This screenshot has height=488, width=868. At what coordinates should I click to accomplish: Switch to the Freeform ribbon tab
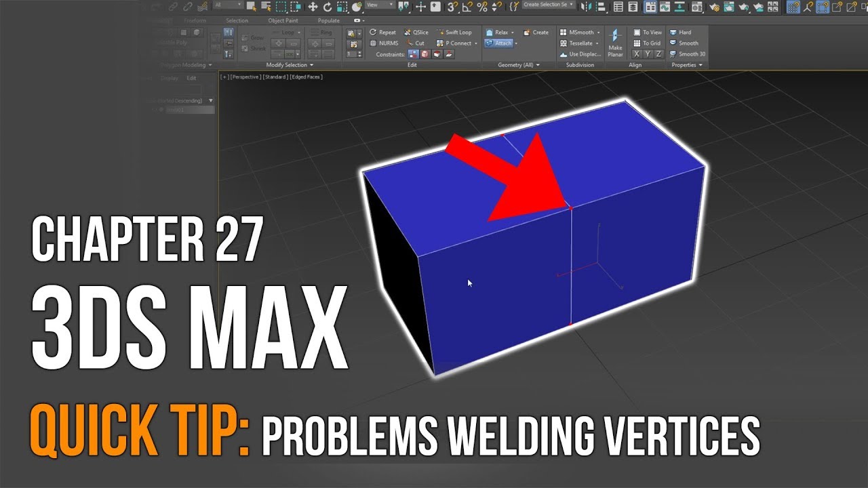(x=195, y=21)
